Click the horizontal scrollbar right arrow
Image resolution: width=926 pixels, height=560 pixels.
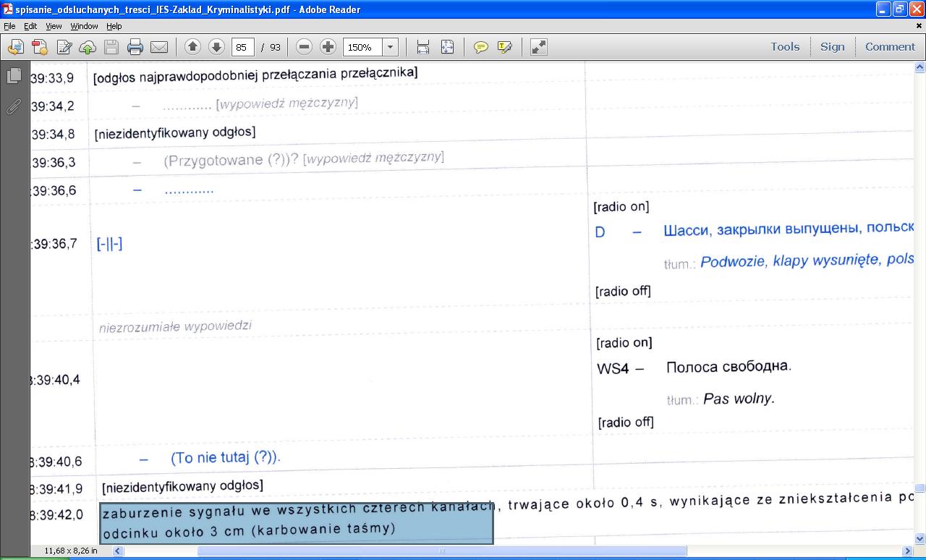tap(909, 551)
